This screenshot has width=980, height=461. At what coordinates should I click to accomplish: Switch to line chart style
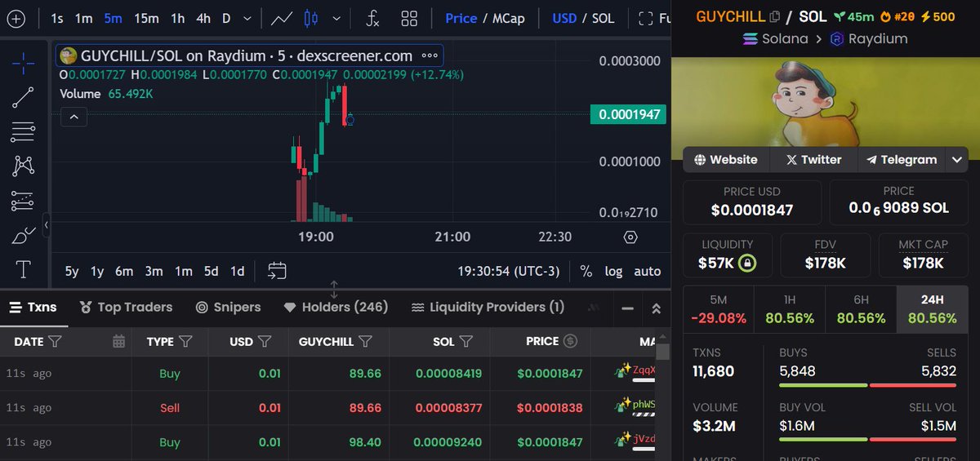click(x=283, y=18)
